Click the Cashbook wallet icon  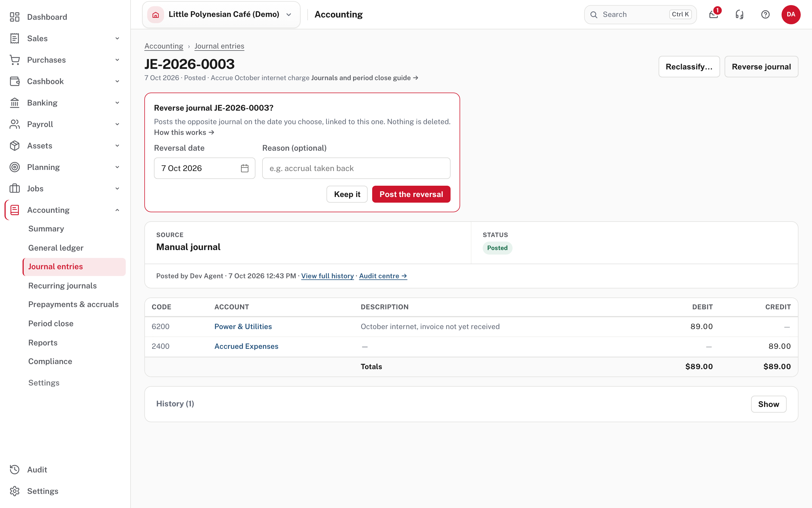click(x=14, y=81)
